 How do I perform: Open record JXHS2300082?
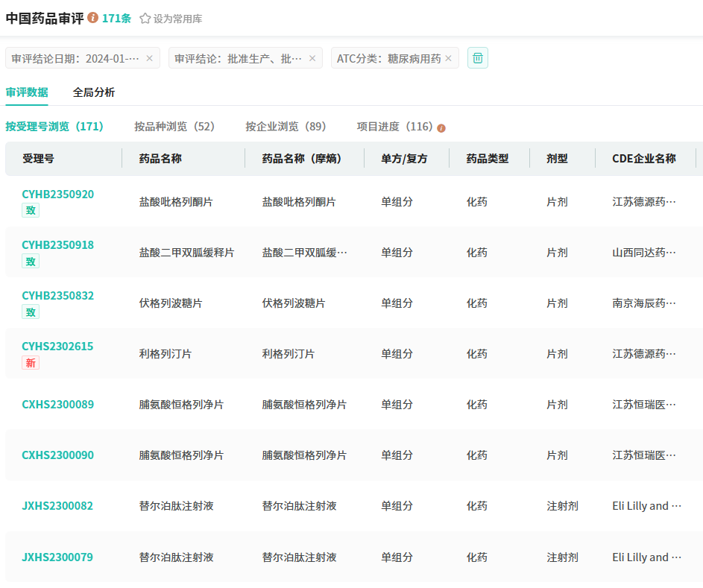coord(57,506)
